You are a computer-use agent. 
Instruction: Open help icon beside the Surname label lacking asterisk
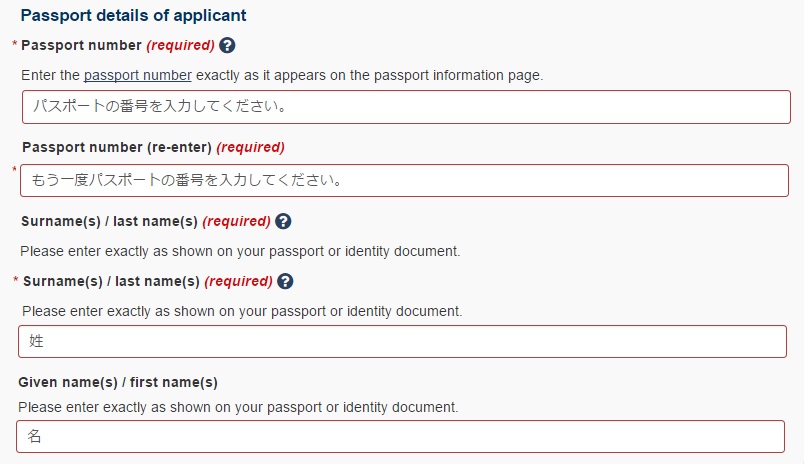click(x=283, y=221)
